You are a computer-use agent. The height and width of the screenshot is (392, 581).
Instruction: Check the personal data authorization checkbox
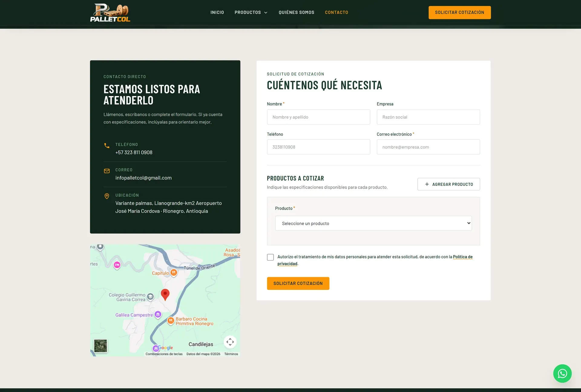tap(270, 257)
